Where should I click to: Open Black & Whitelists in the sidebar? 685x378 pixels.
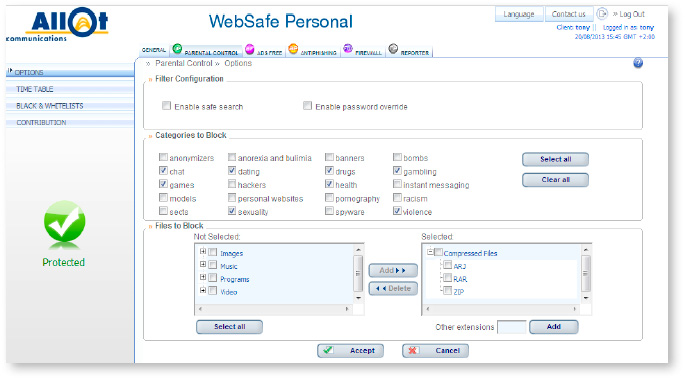coord(70,106)
